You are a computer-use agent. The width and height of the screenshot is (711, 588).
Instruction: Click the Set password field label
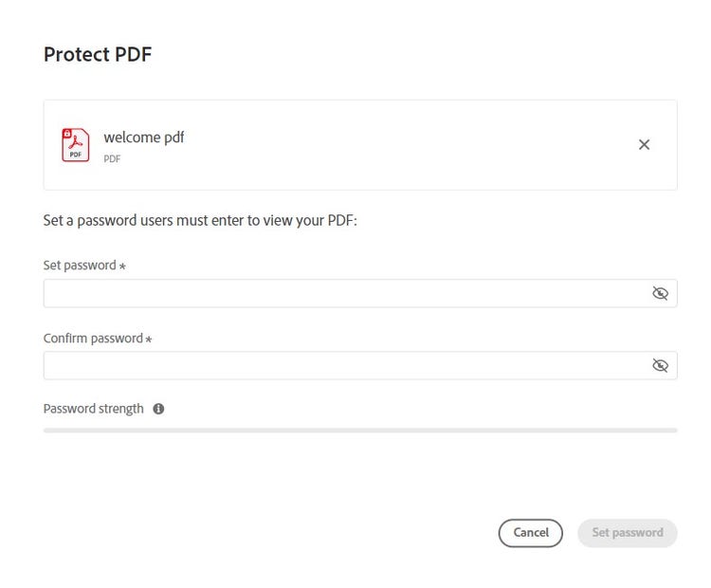tap(80, 266)
